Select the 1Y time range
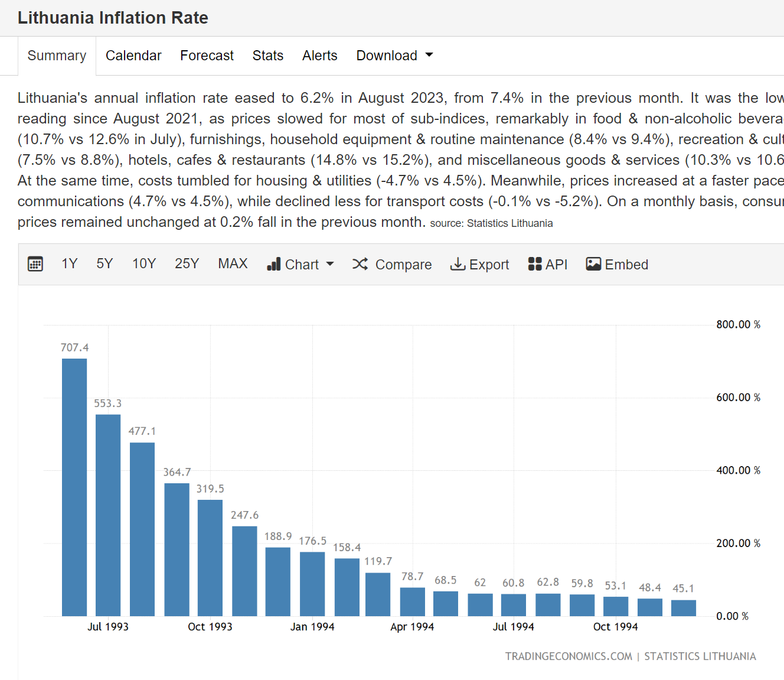 point(70,263)
